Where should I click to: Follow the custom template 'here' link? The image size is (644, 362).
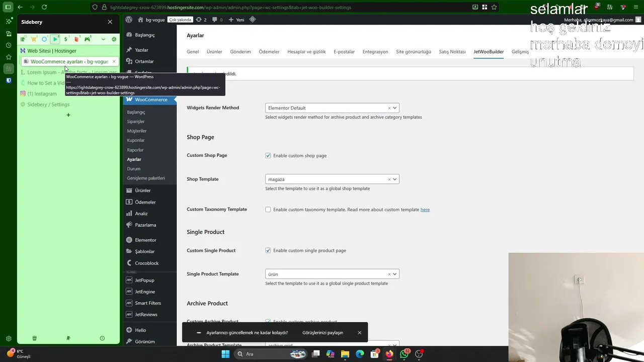tap(425, 210)
